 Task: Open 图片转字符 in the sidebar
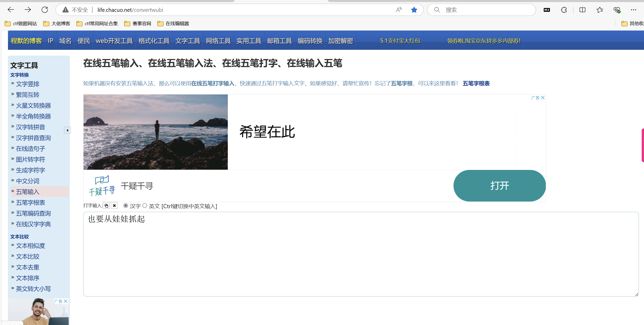point(30,159)
